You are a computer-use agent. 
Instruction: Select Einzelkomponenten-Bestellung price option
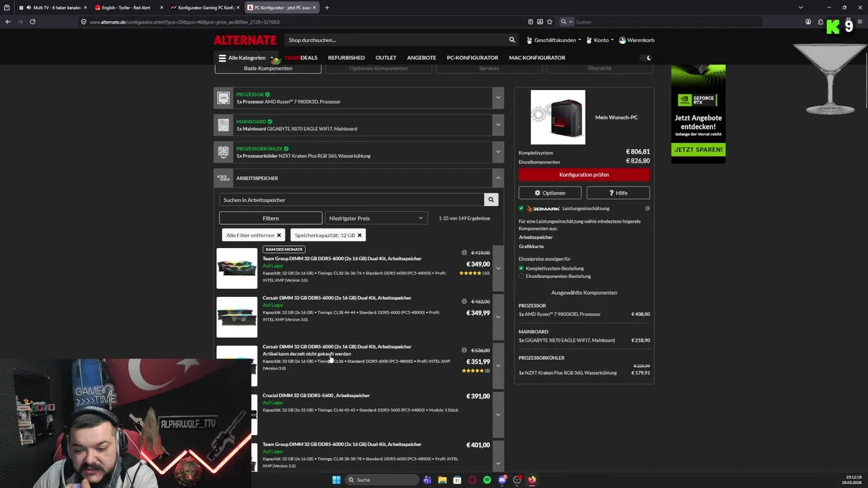(x=521, y=277)
